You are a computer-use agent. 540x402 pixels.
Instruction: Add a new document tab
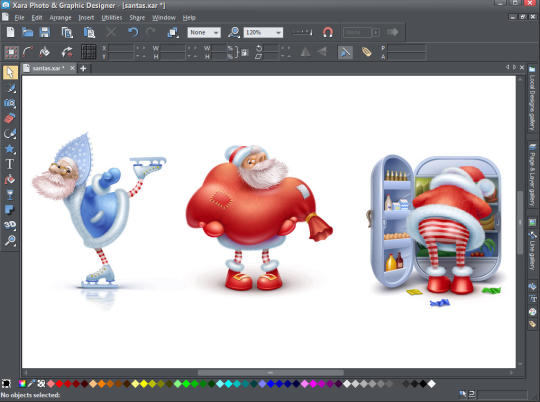coord(83,69)
